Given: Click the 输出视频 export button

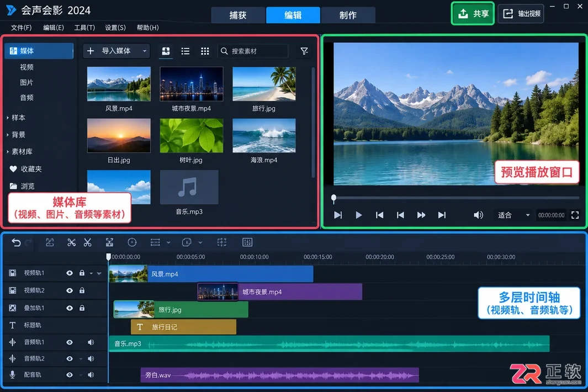Looking at the screenshot, I should click(x=521, y=13).
